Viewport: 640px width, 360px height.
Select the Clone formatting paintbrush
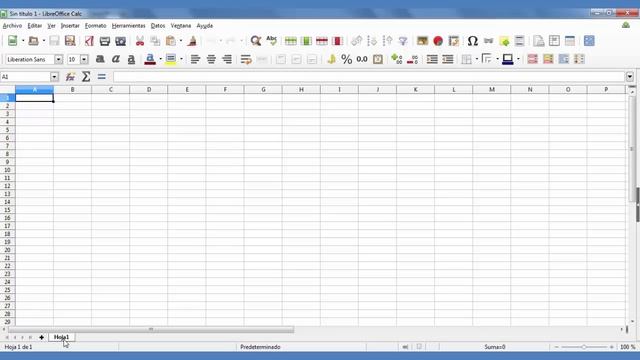pos(192,41)
